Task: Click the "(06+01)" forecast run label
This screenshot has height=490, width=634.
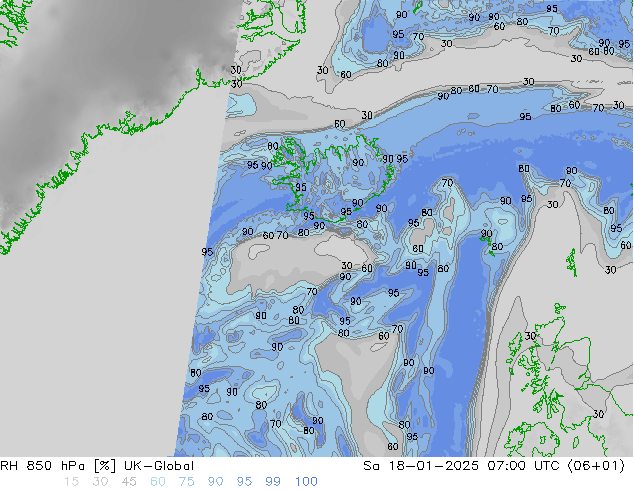Action: point(596,466)
